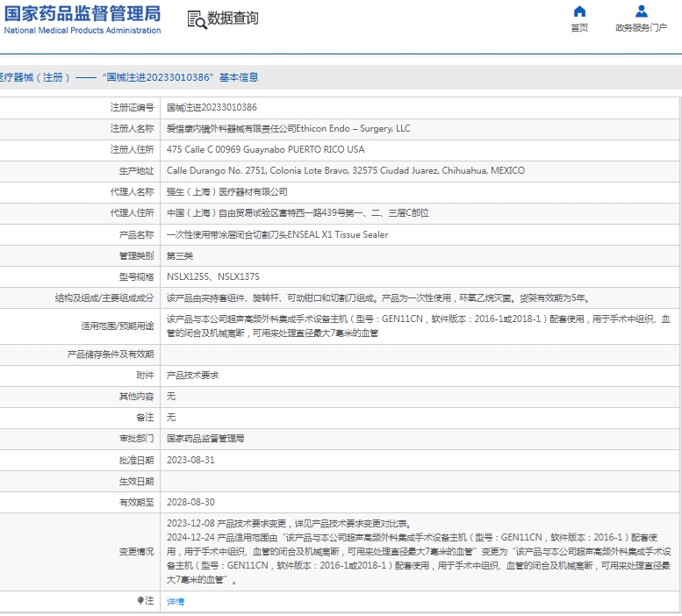Click the Ethicon Endo-Surgery, LLC registrant name
This screenshot has width=682, height=616.
coord(289,129)
